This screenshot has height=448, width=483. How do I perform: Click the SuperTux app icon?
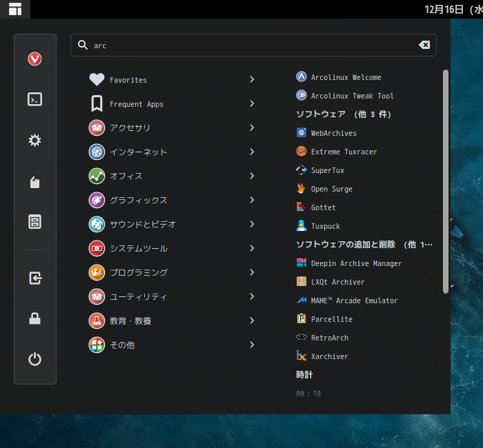(x=302, y=170)
